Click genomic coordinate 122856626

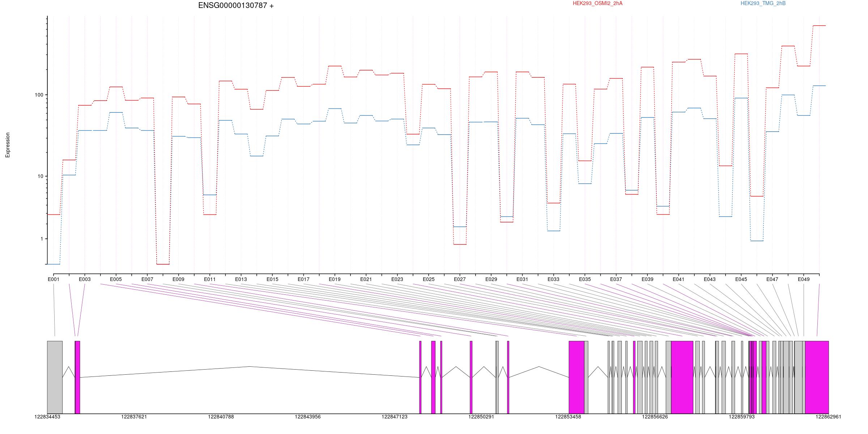(655, 417)
